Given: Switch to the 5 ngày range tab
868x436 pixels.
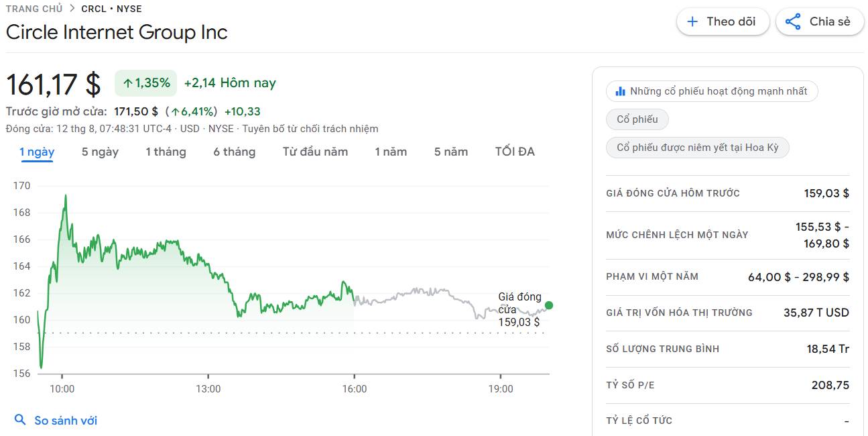Looking at the screenshot, I should 100,152.
